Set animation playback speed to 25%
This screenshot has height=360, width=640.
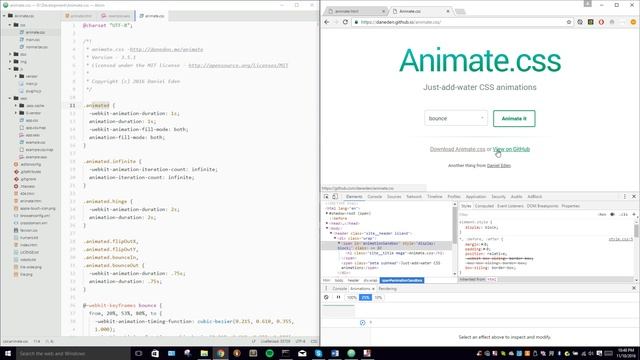(365, 297)
